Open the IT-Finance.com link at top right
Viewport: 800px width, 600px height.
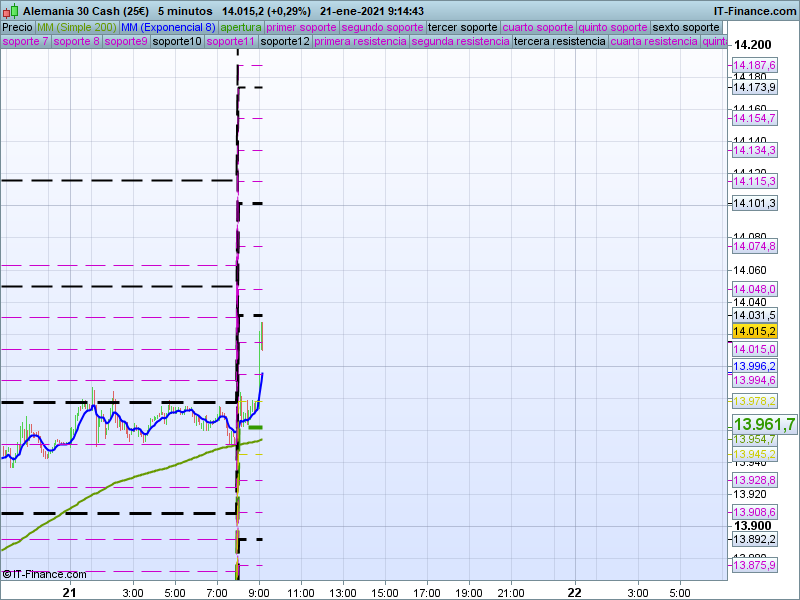click(x=755, y=10)
